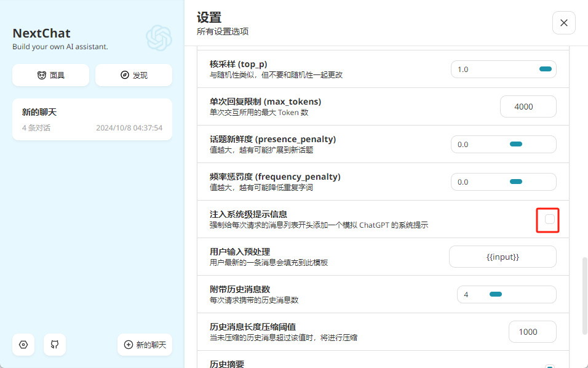Viewport: 588px width, 368px height.
Task: Click the max_tokens field showing 4000
Action: pos(528,106)
